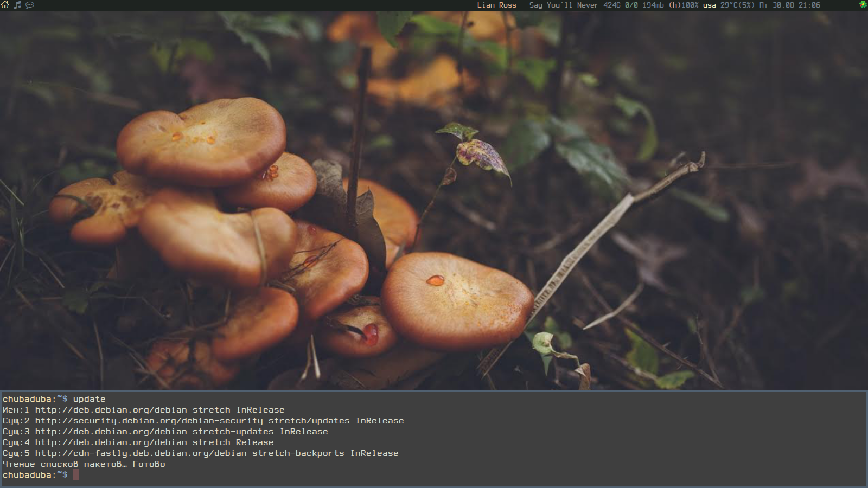
Task: Click the Сущ:5 cdn-fastly stretch-backports line
Action: 200,453
